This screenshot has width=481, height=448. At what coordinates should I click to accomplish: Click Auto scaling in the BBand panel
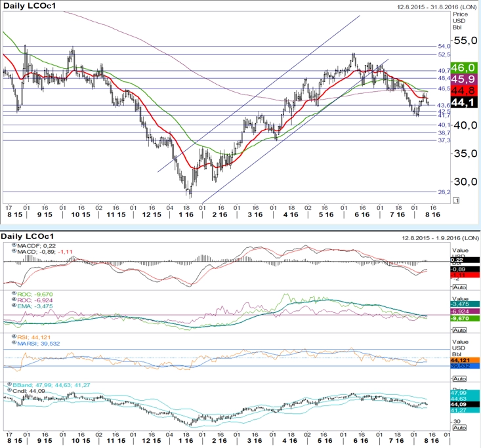(459, 428)
